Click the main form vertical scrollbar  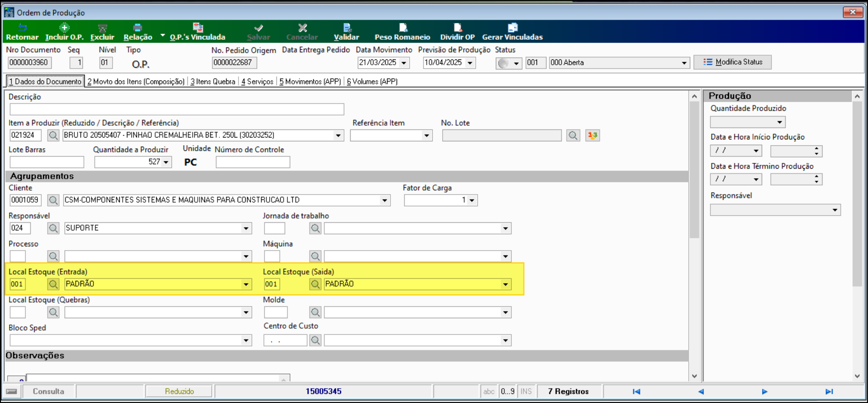[x=695, y=236]
